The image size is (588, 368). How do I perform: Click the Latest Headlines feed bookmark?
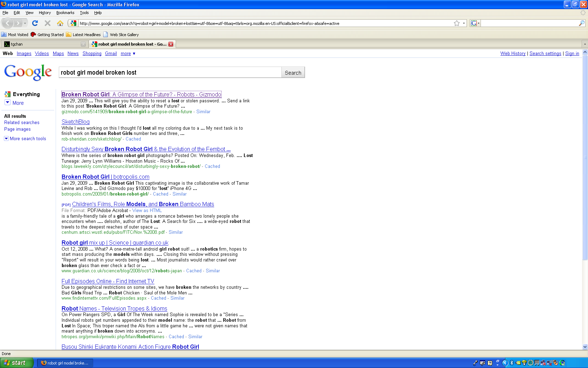coord(83,35)
